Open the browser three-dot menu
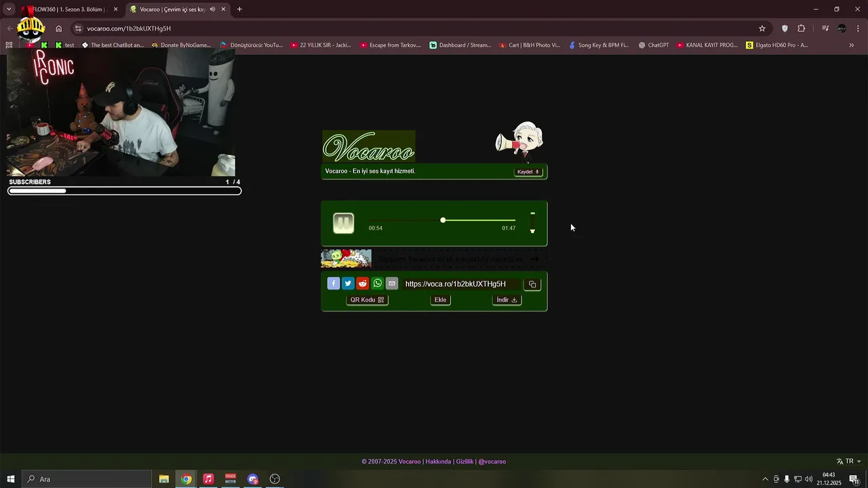Image resolution: width=868 pixels, height=488 pixels. (x=859, y=28)
